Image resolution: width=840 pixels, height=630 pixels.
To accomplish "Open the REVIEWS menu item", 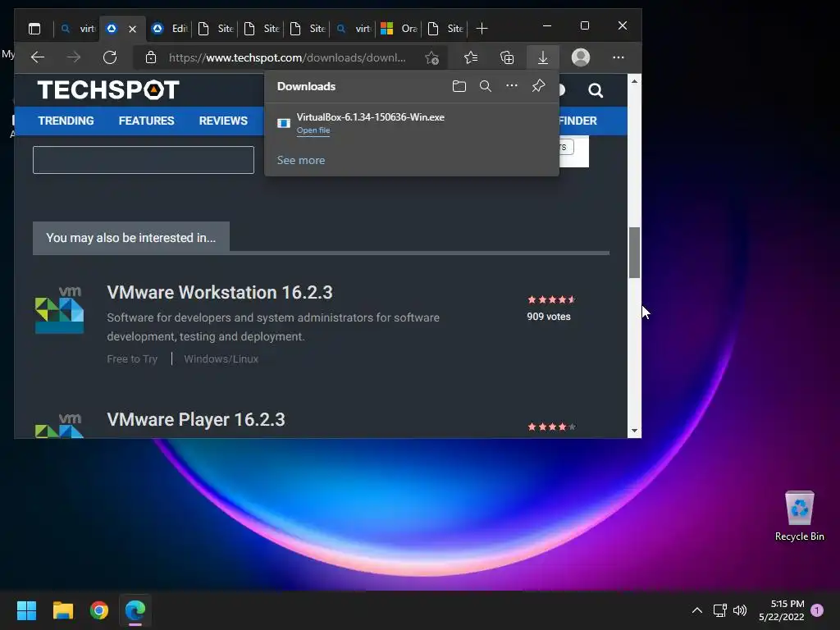I will click(223, 121).
